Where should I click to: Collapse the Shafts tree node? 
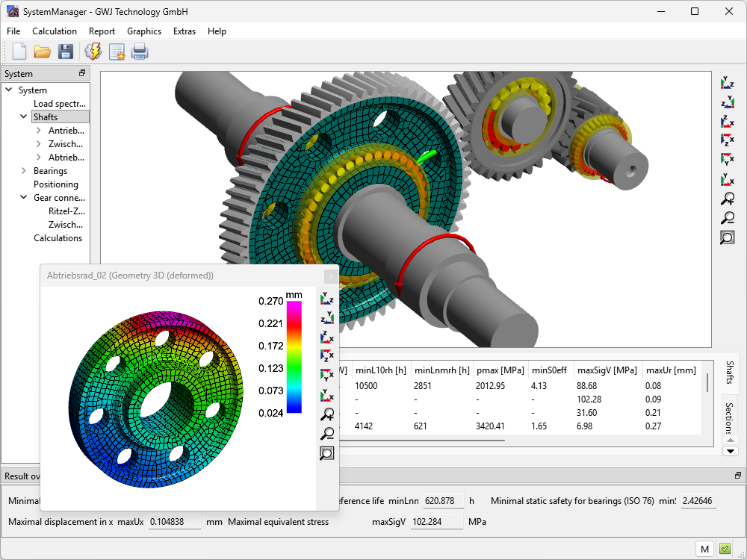click(x=24, y=117)
